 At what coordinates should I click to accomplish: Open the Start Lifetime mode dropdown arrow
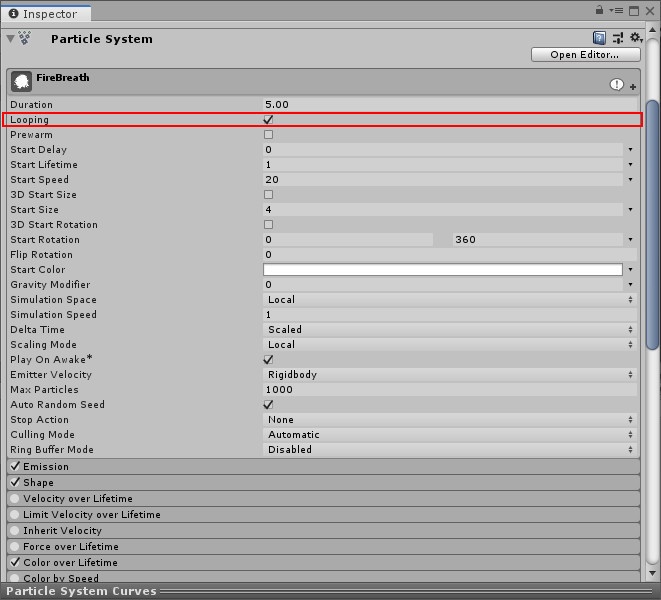tap(631, 164)
